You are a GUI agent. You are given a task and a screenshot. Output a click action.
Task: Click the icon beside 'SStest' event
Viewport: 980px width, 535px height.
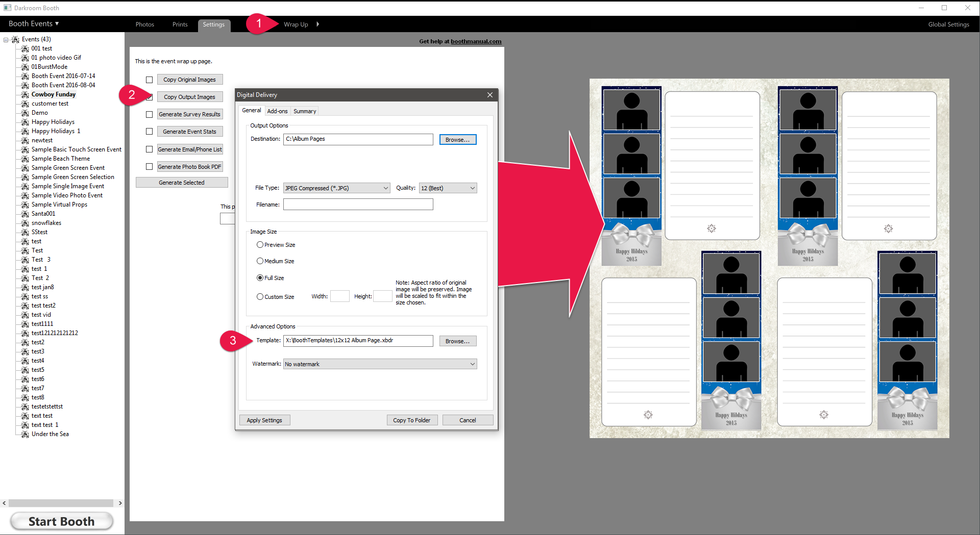point(25,232)
